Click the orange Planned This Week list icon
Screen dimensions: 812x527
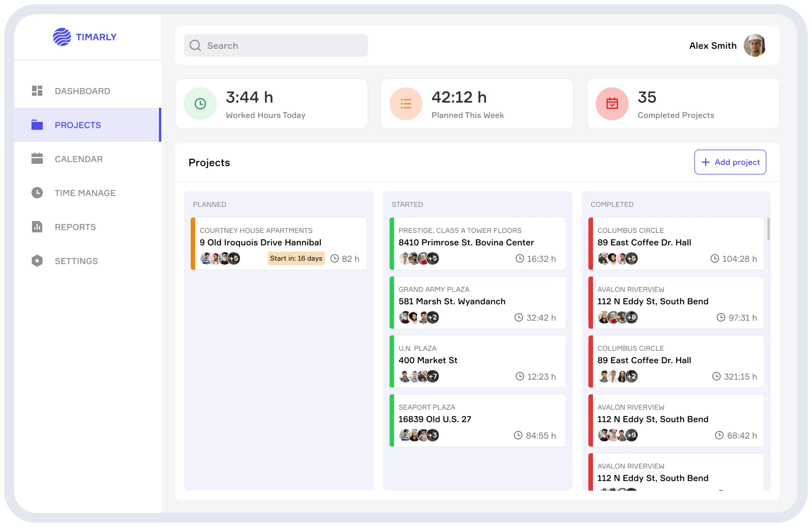coord(406,104)
